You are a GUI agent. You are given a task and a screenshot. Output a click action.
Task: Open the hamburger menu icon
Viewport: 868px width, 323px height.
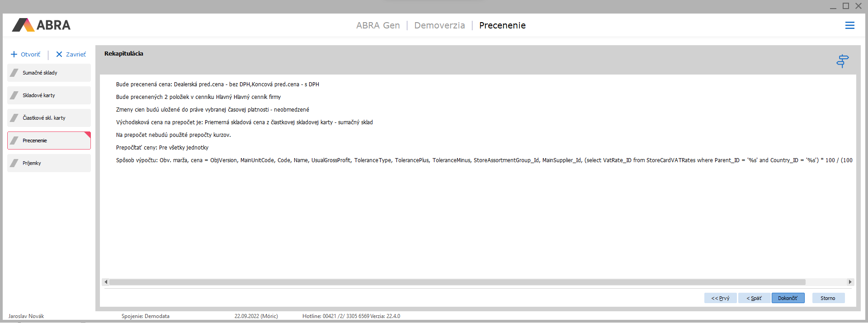click(849, 25)
